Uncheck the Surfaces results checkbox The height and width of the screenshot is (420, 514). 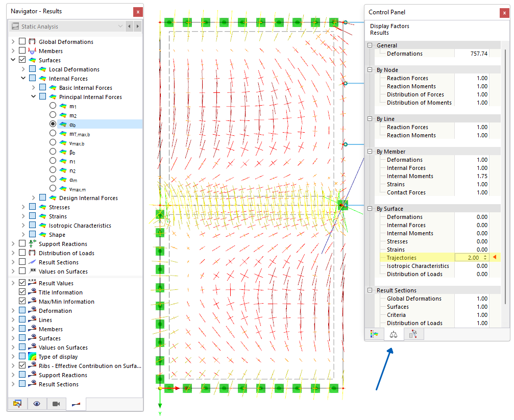click(x=22, y=60)
